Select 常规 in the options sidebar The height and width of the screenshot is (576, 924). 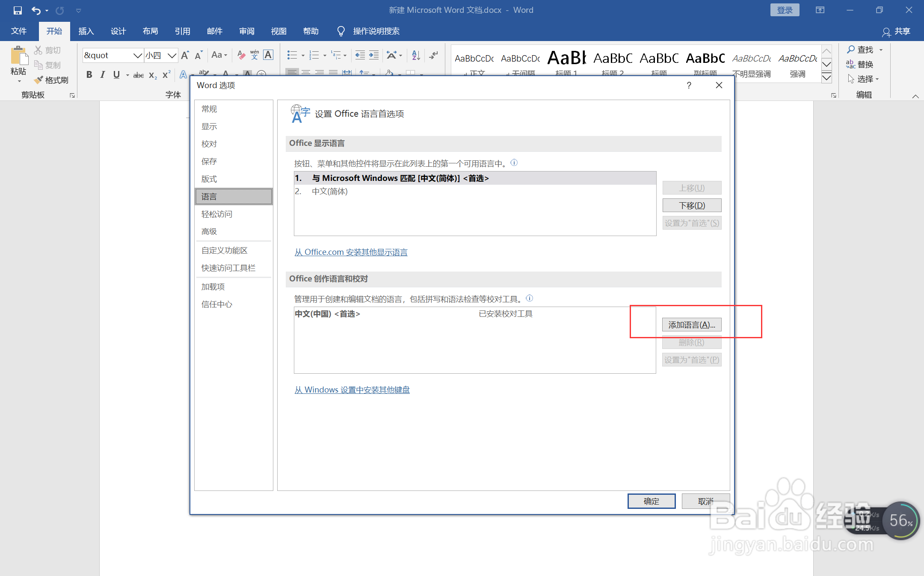pyautogui.click(x=234, y=109)
